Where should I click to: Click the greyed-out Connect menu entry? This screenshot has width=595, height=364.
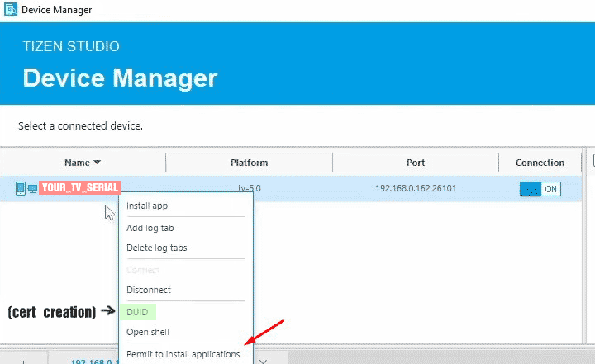pos(143,270)
